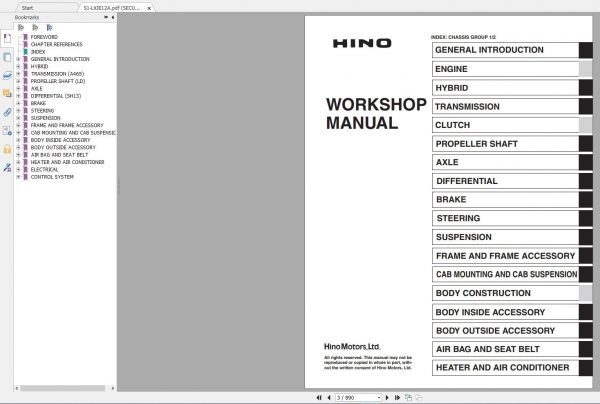Open the Layers panel icon in sidebar
The image size is (600, 404).
coord(7,75)
